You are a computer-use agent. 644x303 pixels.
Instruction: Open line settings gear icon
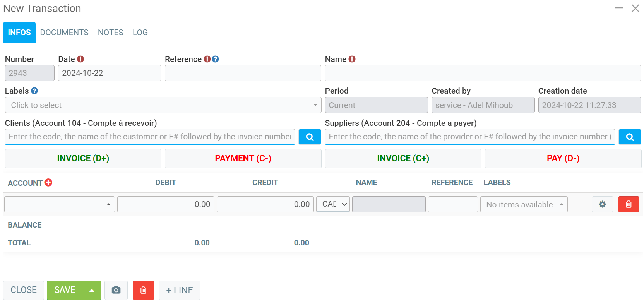602,204
